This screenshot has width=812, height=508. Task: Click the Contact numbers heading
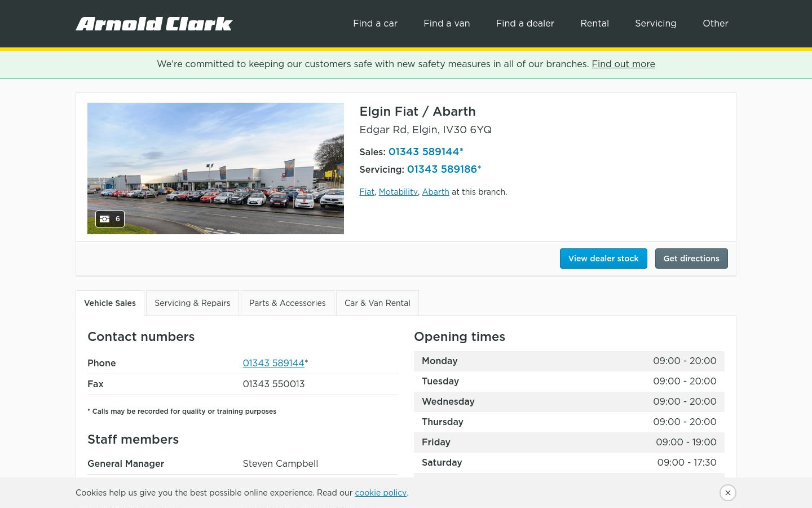pyautogui.click(x=141, y=336)
